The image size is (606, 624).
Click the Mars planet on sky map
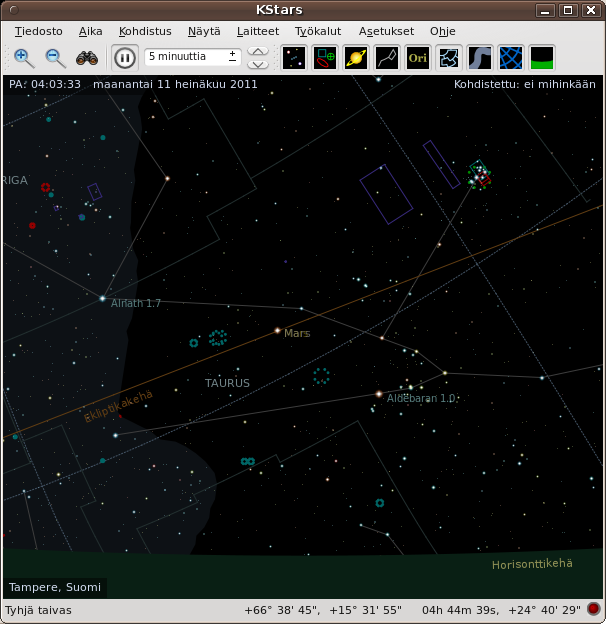coord(277,330)
